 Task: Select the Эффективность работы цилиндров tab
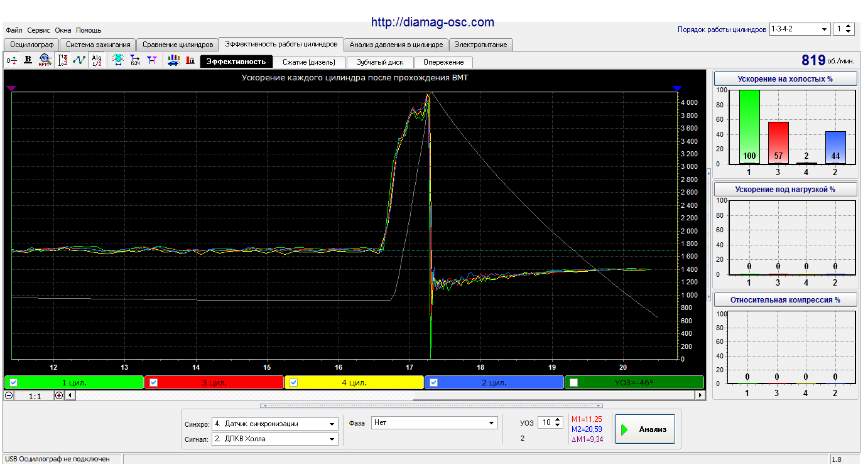(281, 44)
